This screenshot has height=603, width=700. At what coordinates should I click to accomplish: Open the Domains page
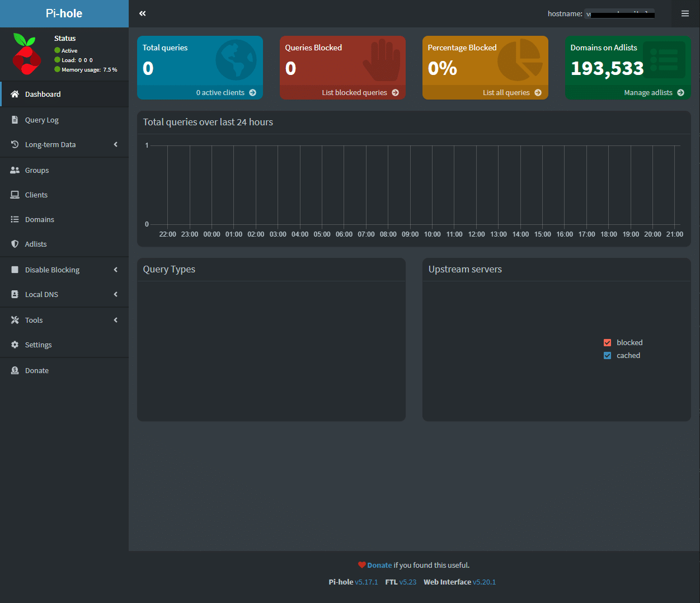(x=64, y=219)
